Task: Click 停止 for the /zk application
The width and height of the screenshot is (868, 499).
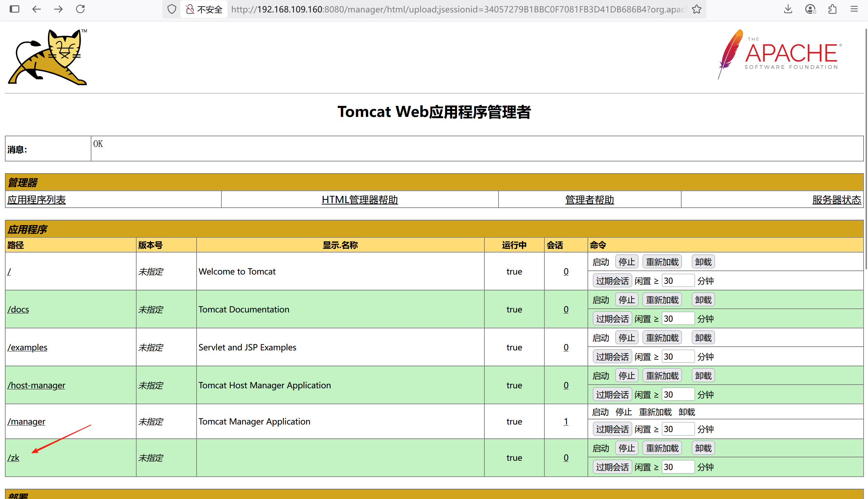Action: 627,448
